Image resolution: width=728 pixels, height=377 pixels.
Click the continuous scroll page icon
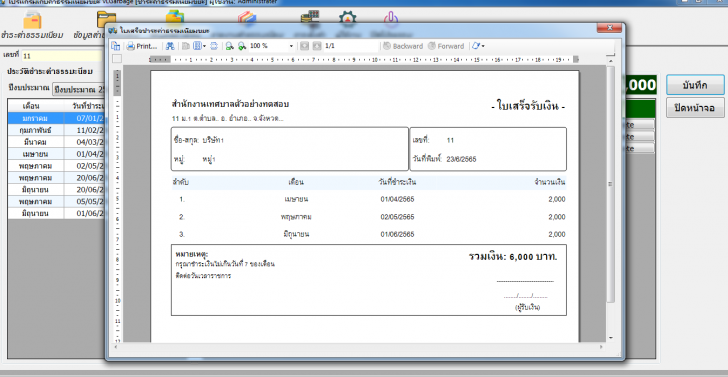tap(214, 46)
